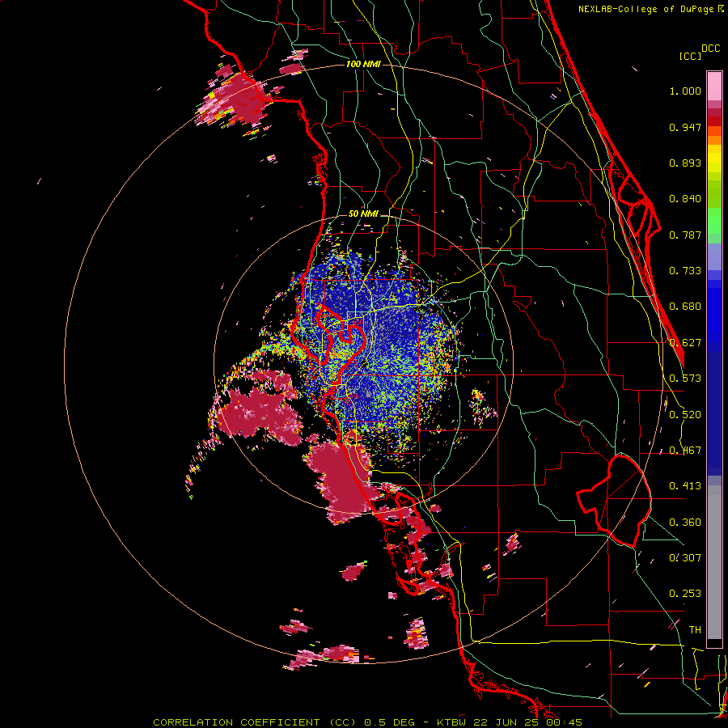This screenshot has width=728, height=728.
Task: Click the 50 NMI range ring label
Action: click(x=363, y=214)
